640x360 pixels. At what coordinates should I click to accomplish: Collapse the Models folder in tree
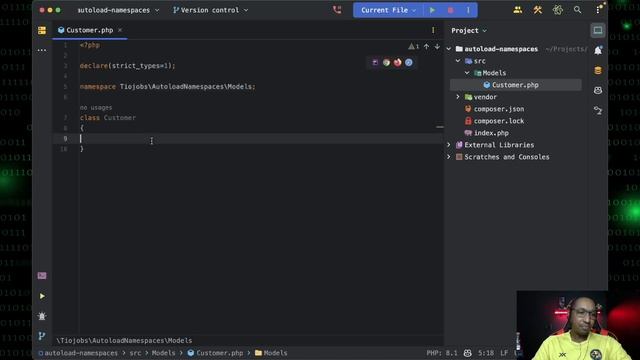click(467, 73)
